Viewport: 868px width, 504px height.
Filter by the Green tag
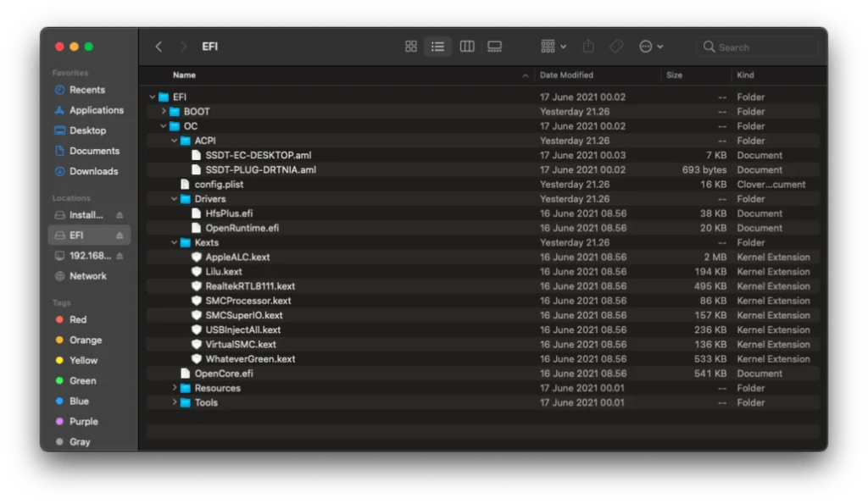pyautogui.click(x=75, y=381)
